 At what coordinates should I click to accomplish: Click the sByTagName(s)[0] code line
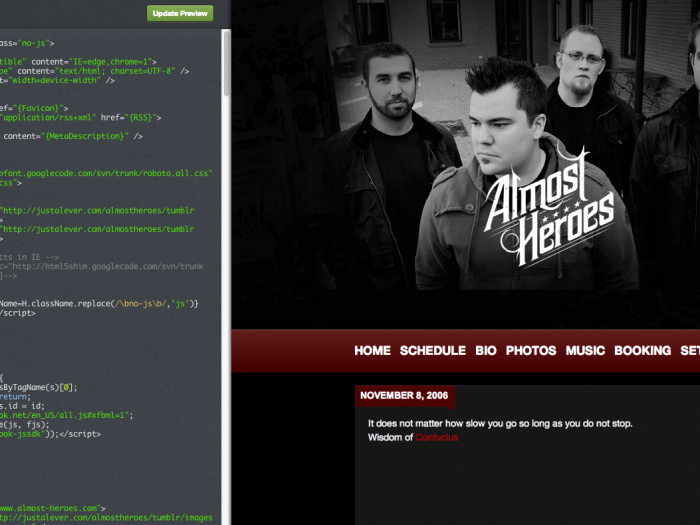(x=39, y=388)
